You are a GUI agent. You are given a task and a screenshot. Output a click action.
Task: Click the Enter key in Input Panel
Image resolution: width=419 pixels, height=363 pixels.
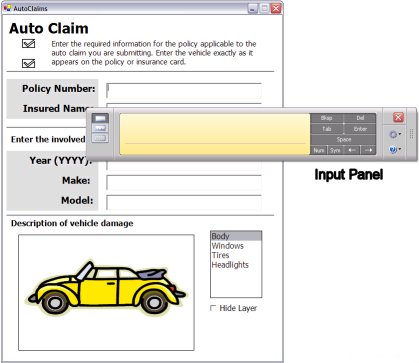tap(360, 129)
